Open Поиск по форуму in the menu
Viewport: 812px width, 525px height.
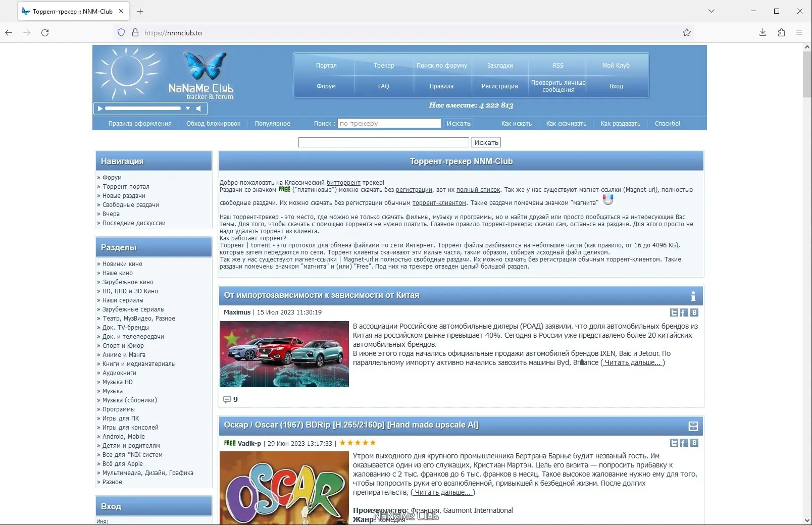442,66
